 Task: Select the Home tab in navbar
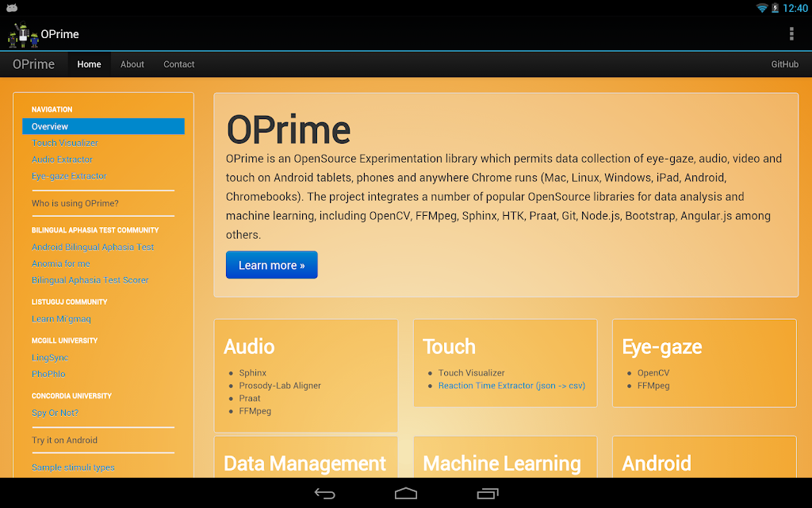point(89,64)
